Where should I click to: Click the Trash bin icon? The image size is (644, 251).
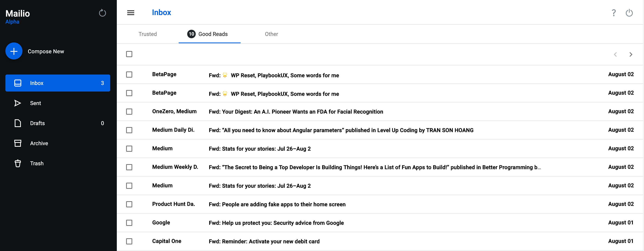click(x=18, y=163)
